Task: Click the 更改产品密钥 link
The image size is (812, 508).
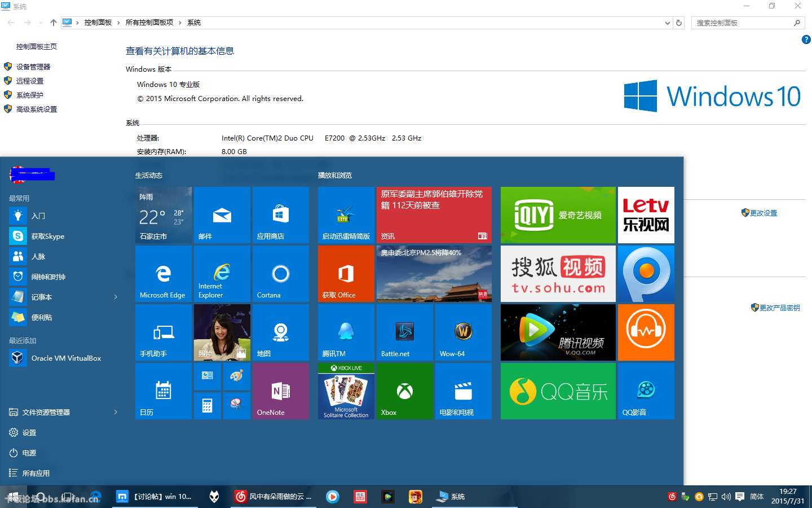Action: point(780,308)
